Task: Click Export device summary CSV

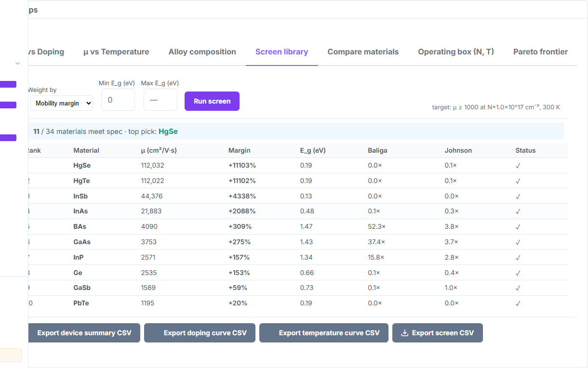Action: tap(84, 333)
